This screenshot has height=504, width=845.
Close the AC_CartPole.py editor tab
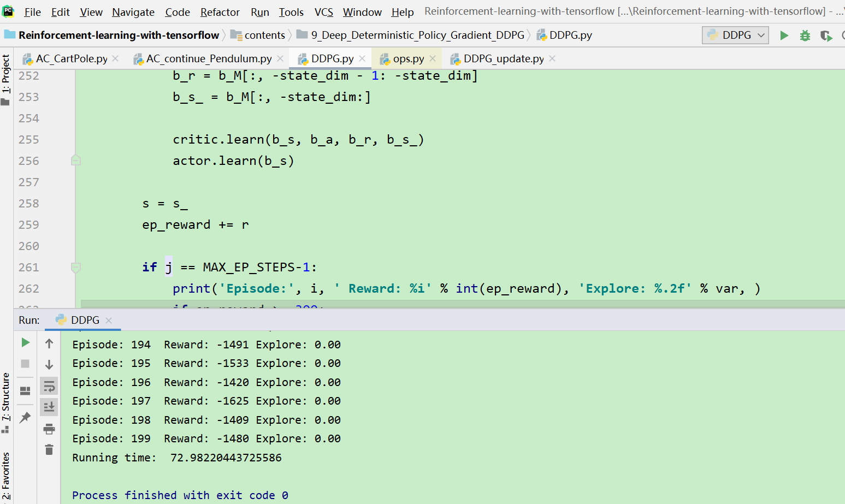tap(115, 58)
